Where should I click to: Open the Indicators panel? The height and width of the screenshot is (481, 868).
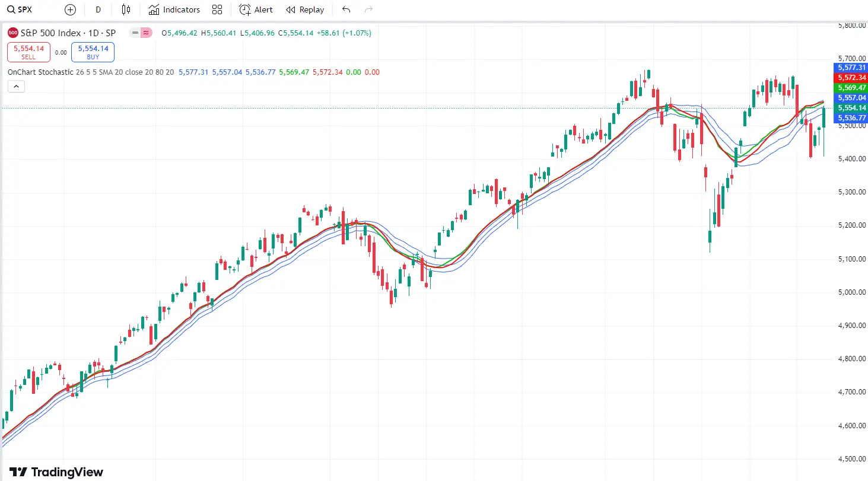pos(174,9)
